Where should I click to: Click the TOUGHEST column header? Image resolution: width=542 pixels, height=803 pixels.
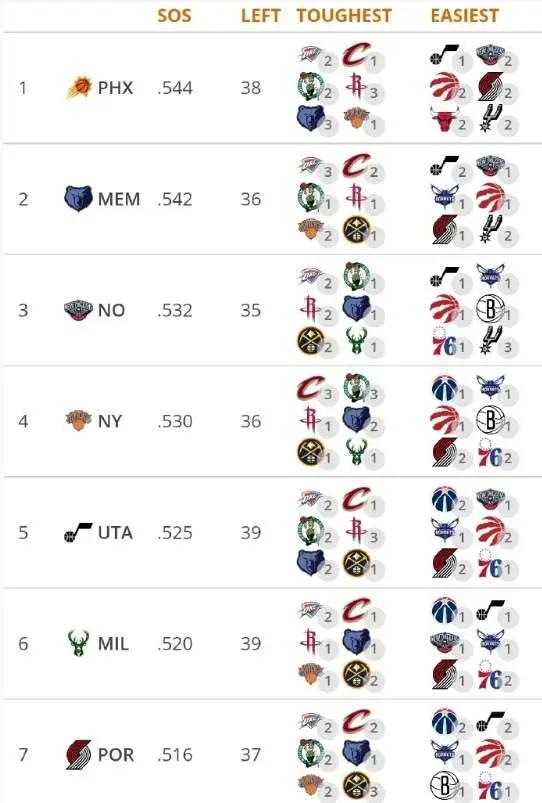[344, 15]
